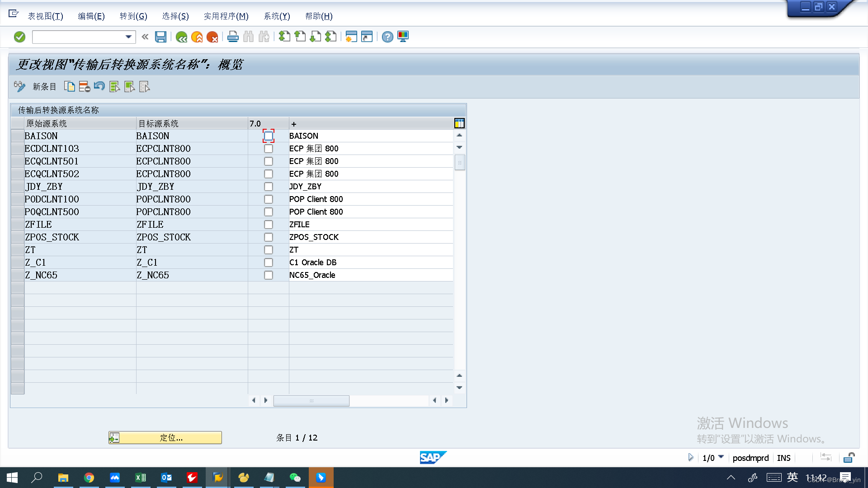Click the green Back arrow icon
Viewport: 868px width, 488px height.
coord(181,37)
